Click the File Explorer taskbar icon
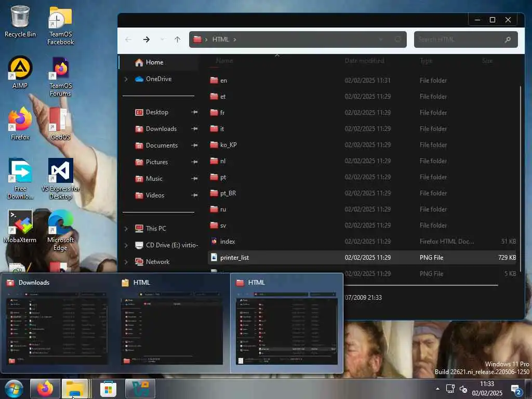 point(75,389)
